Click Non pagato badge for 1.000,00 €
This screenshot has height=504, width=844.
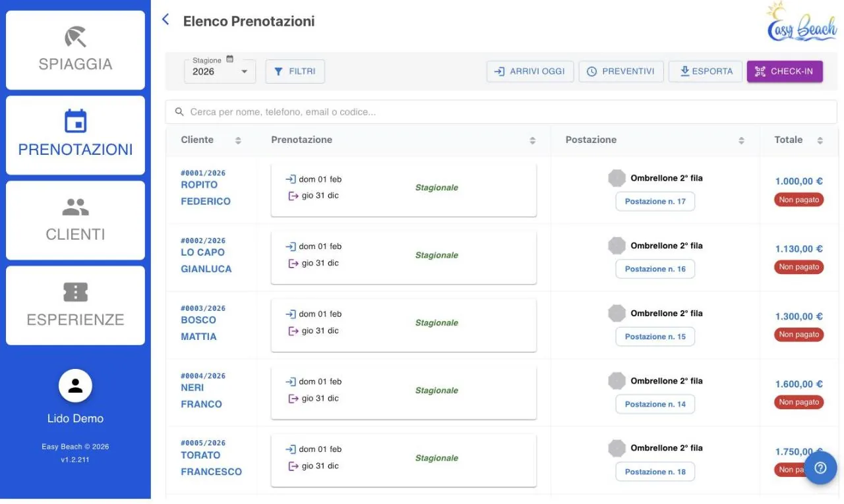799,200
